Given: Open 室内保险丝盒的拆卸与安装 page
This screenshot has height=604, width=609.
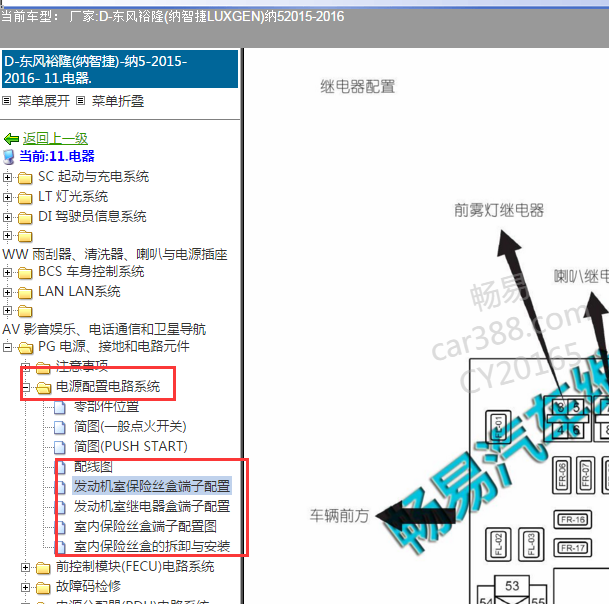Looking at the screenshot, I should pos(152,547).
